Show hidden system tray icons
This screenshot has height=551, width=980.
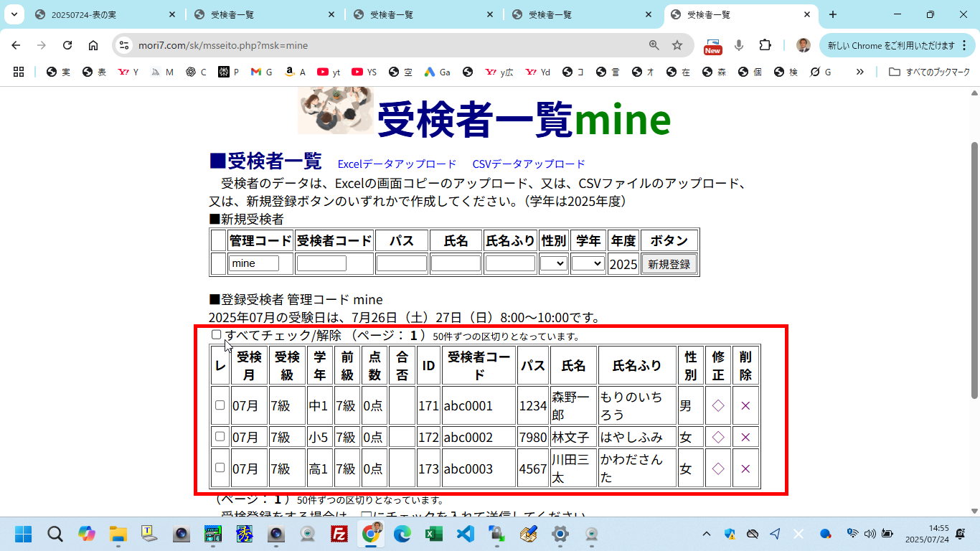point(707,534)
